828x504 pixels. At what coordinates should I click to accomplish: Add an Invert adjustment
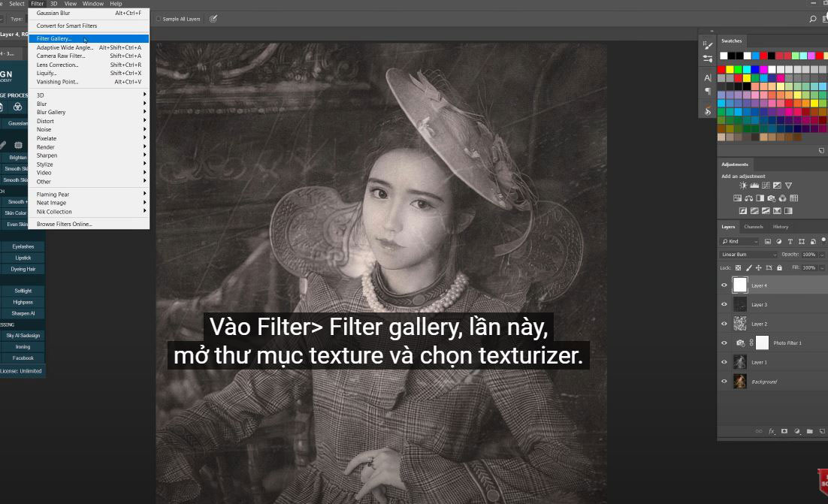(x=743, y=210)
